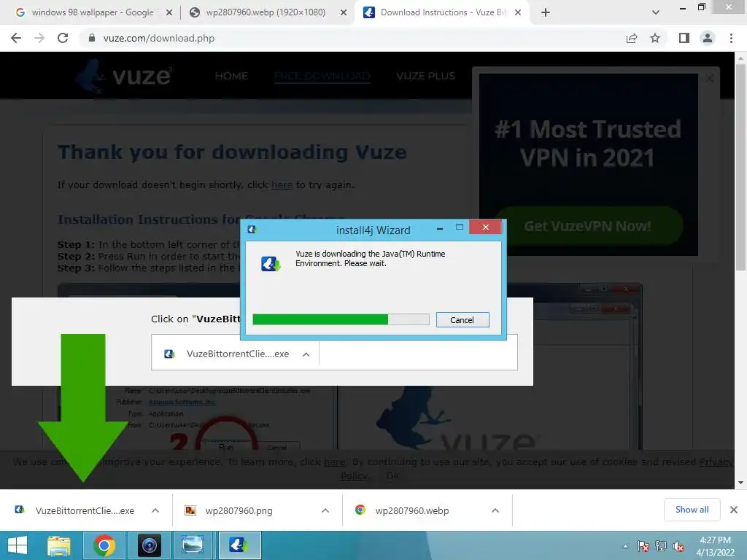Cancel the Java Runtime download
Image resolution: width=747 pixels, height=560 pixels.
click(x=462, y=320)
